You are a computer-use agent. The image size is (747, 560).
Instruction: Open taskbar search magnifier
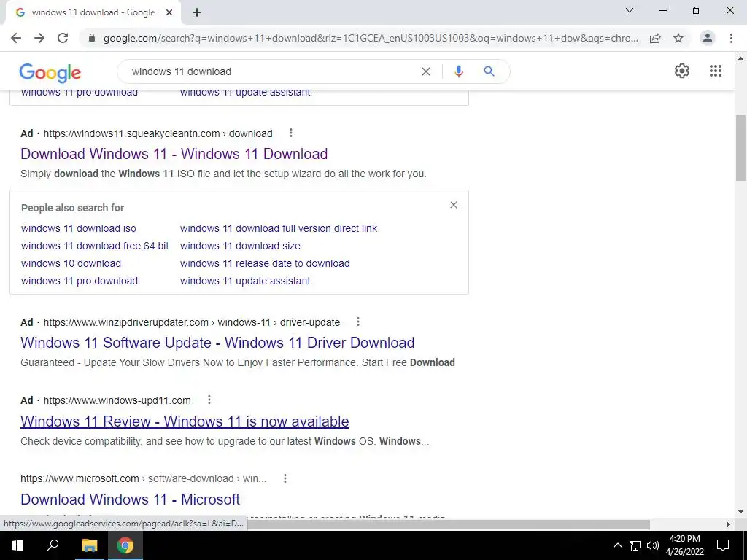pos(53,545)
